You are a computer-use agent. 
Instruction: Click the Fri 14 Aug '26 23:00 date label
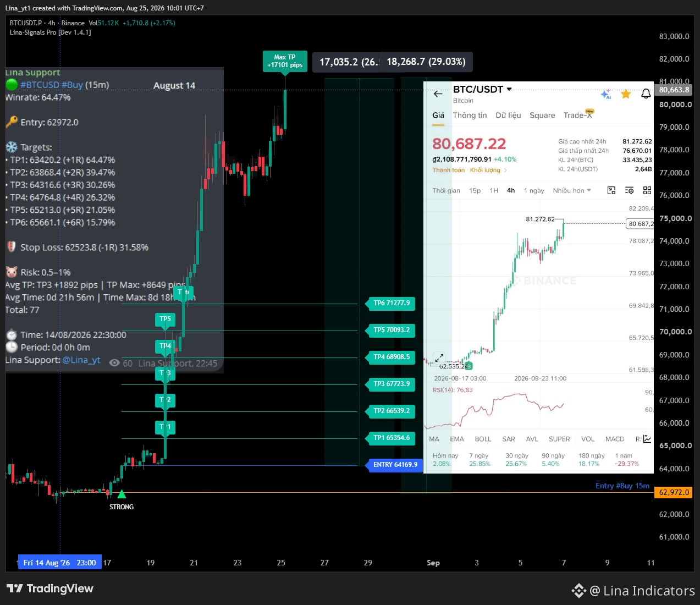coord(59,562)
